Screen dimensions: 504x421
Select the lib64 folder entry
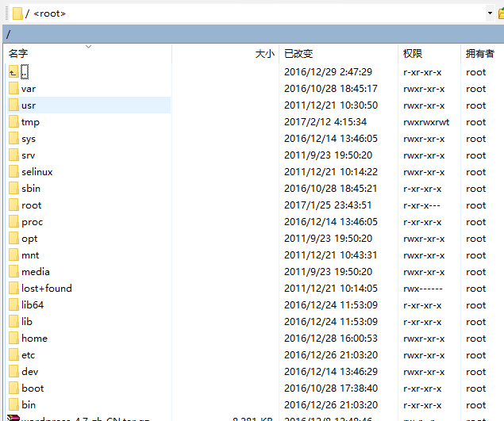pos(33,305)
